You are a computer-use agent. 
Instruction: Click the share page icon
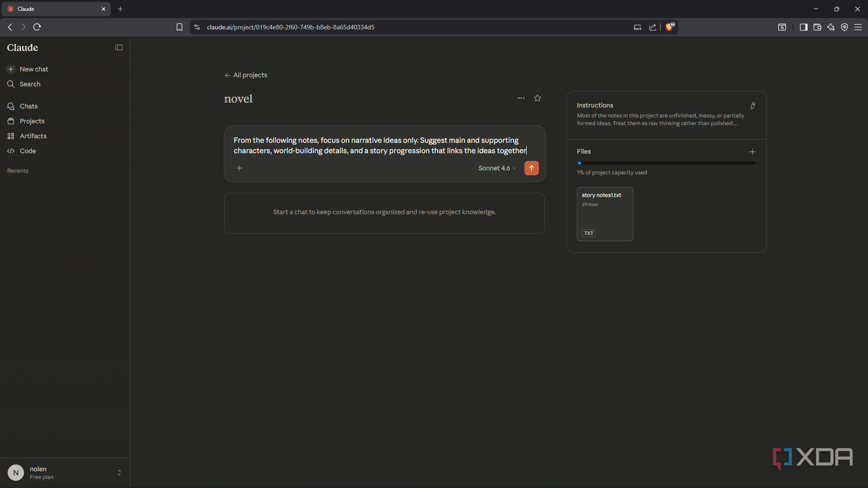(x=653, y=27)
